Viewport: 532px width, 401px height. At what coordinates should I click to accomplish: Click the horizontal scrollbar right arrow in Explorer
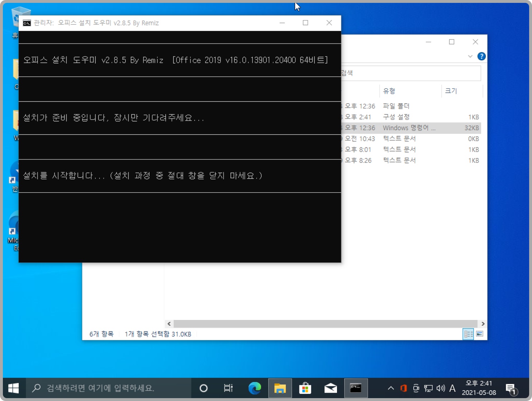tap(484, 324)
